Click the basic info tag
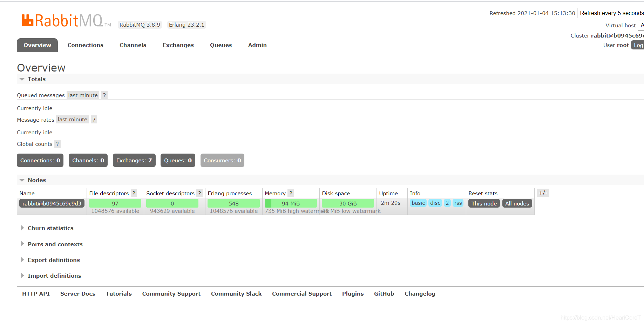This screenshot has height=324, width=644. [418, 203]
